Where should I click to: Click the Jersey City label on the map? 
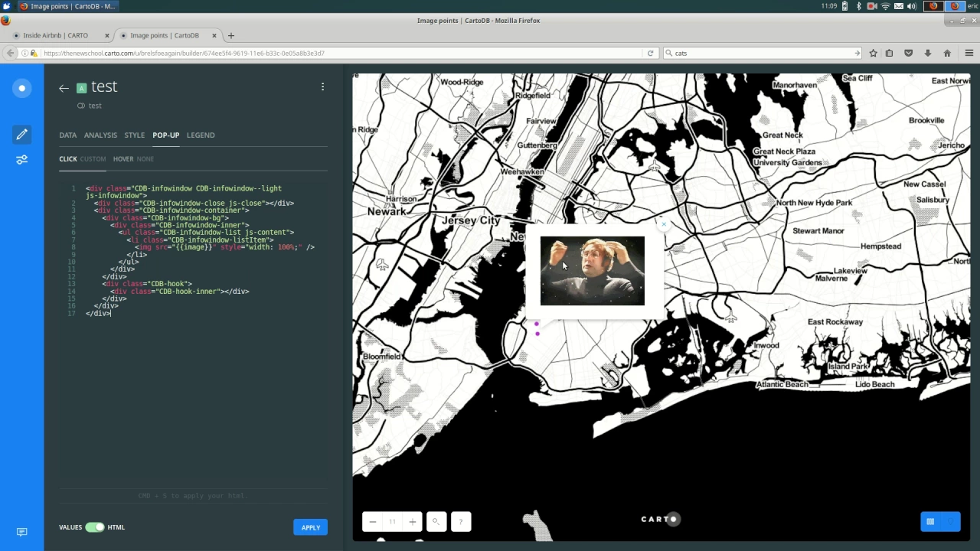pos(471,220)
